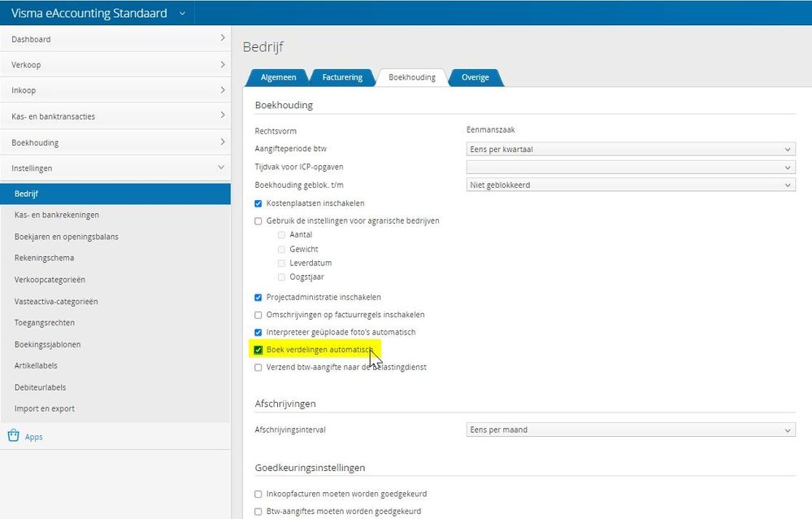Enable Verzend btw-aangifte naar de Belastingdienst
The width and height of the screenshot is (812, 519).
point(258,367)
